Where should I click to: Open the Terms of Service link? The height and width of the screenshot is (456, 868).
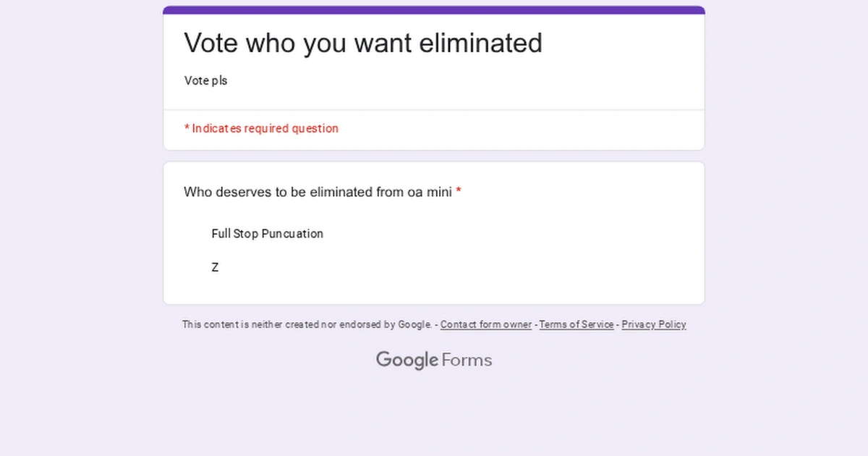pyautogui.click(x=576, y=325)
